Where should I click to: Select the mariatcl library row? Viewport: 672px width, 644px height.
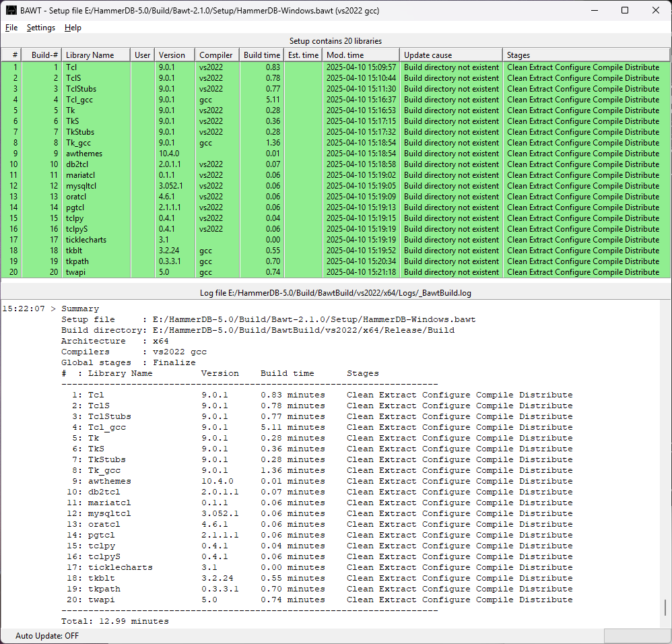(335, 175)
